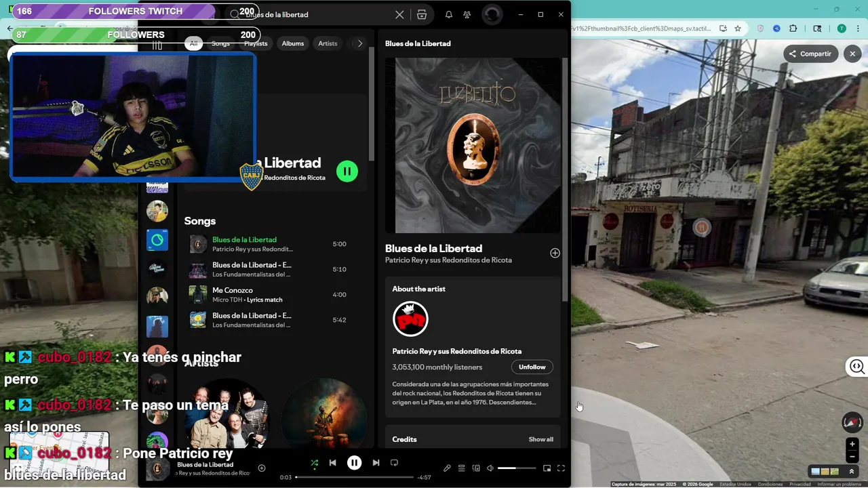Open the Chrome three-dot menu

coord(858,28)
